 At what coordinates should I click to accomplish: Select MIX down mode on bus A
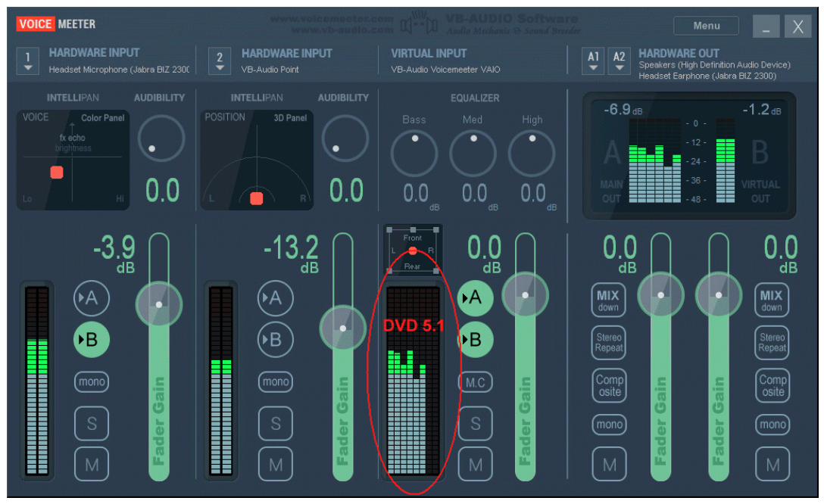[608, 300]
